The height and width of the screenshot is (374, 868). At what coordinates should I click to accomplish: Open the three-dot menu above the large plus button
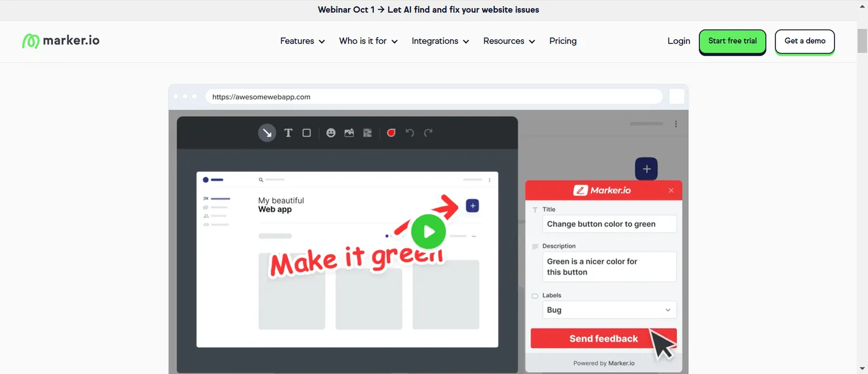click(x=676, y=124)
